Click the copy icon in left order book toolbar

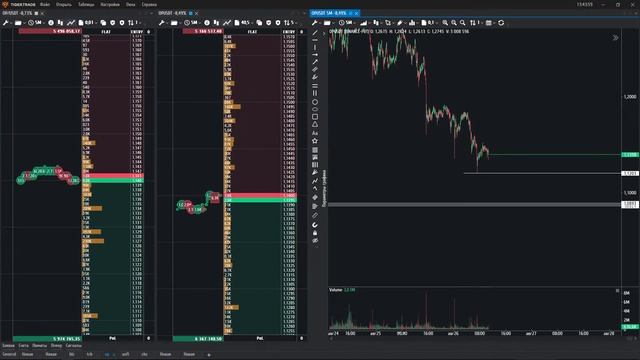(103, 23)
